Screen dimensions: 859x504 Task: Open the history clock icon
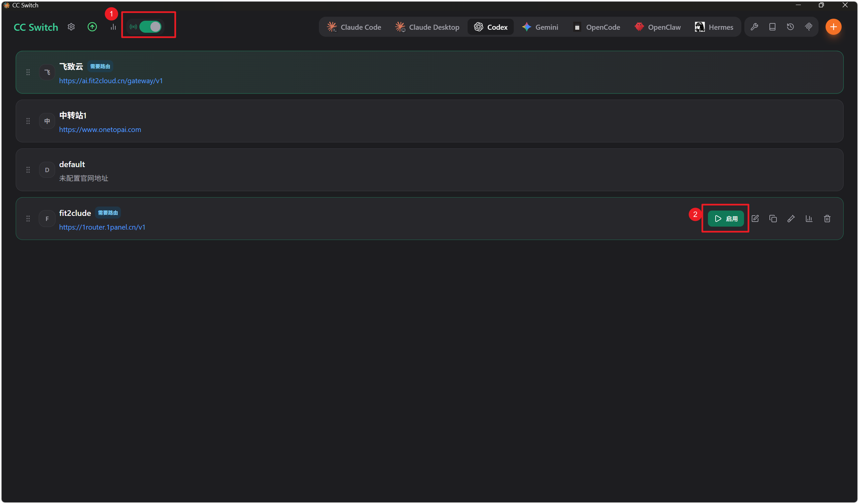tap(790, 27)
